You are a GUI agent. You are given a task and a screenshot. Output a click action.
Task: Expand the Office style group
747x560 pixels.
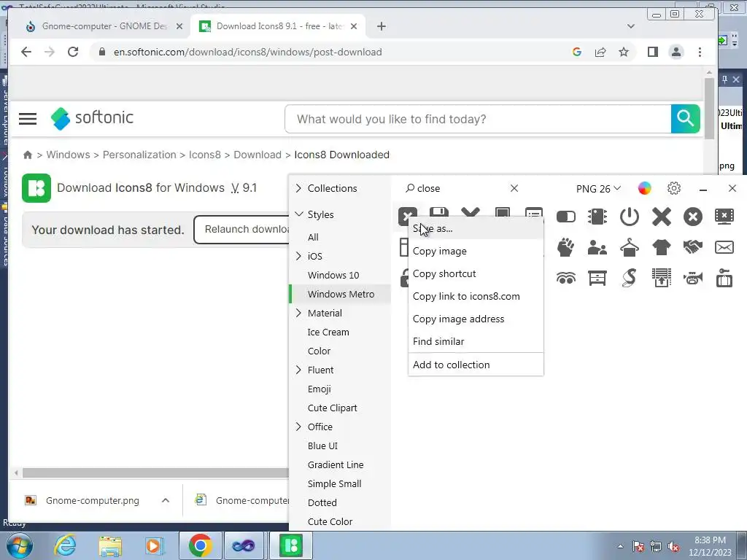click(x=298, y=427)
